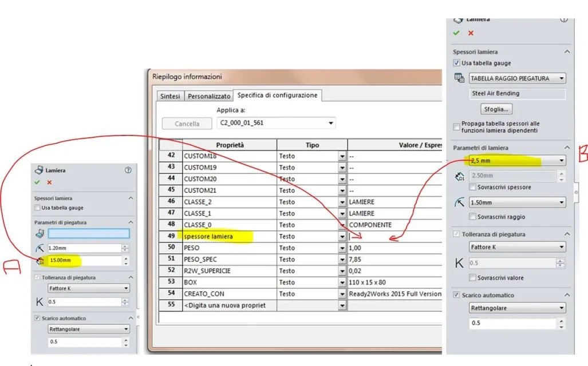Click thickness icon next to 2.50mm field
This screenshot has height=366, width=588.
tap(459, 176)
